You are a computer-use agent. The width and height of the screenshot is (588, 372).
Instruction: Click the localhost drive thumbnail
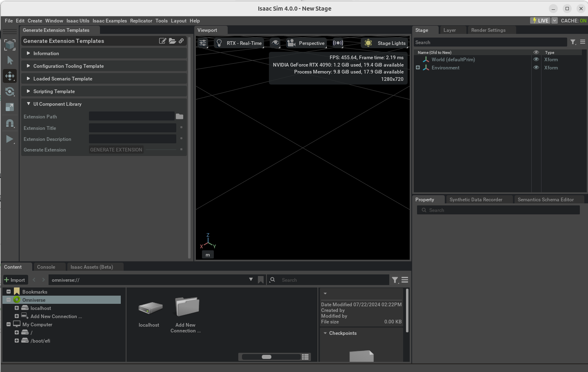[150, 308]
